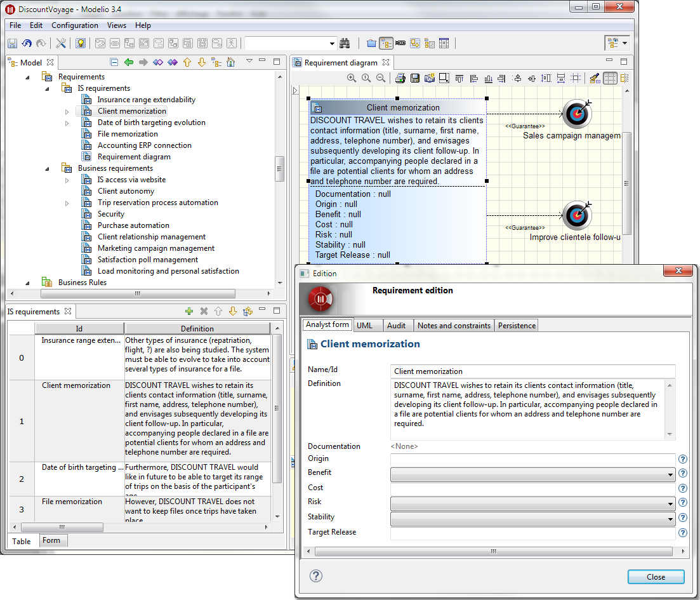
Task: Collapse the Business requirements folder
Action: (x=48, y=169)
